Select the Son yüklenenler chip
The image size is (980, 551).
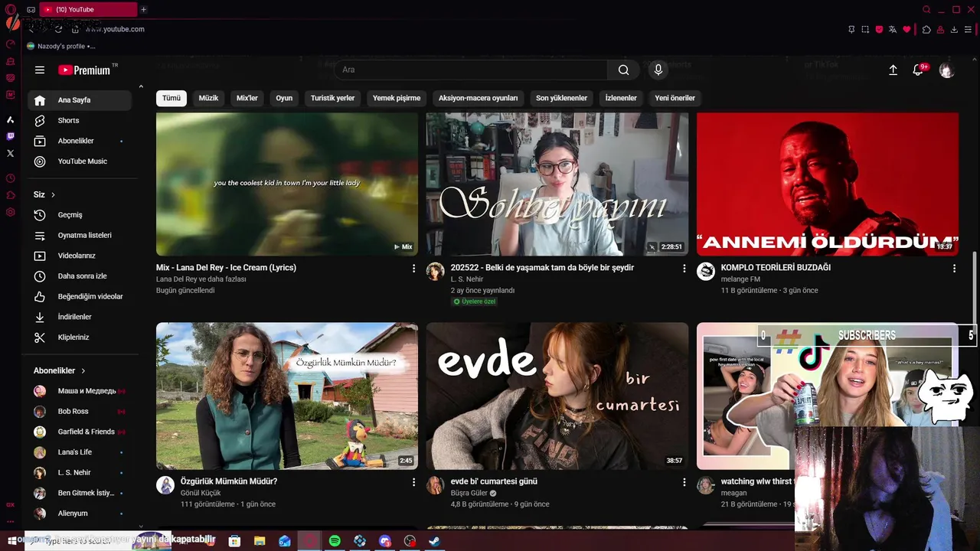[x=561, y=98]
